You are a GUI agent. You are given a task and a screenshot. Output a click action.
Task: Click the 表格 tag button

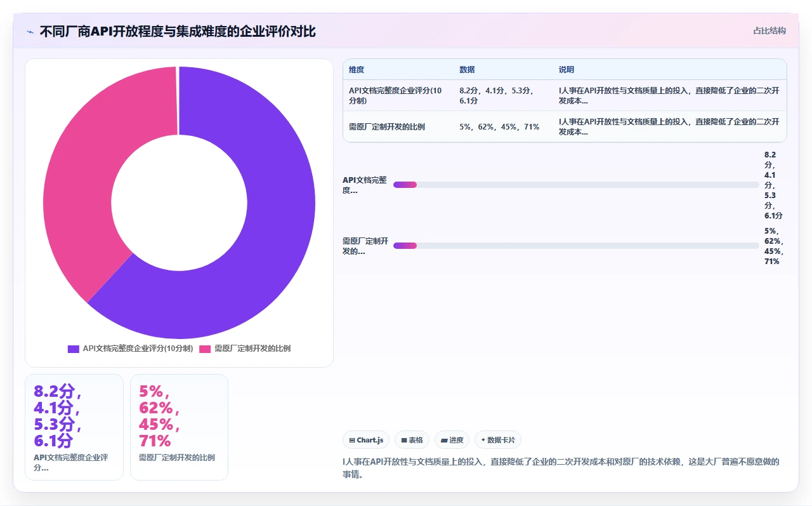point(412,440)
